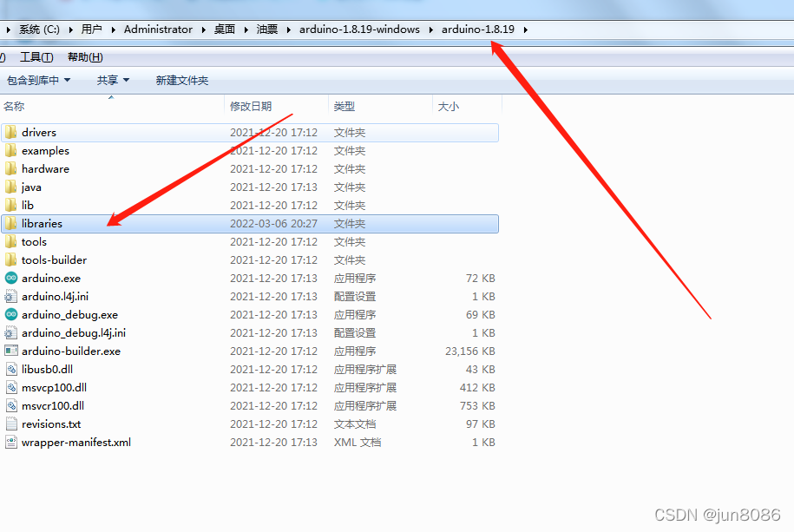Click 新建文件夹 button
Viewport: 794px width, 532px height.
pos(181,80)
